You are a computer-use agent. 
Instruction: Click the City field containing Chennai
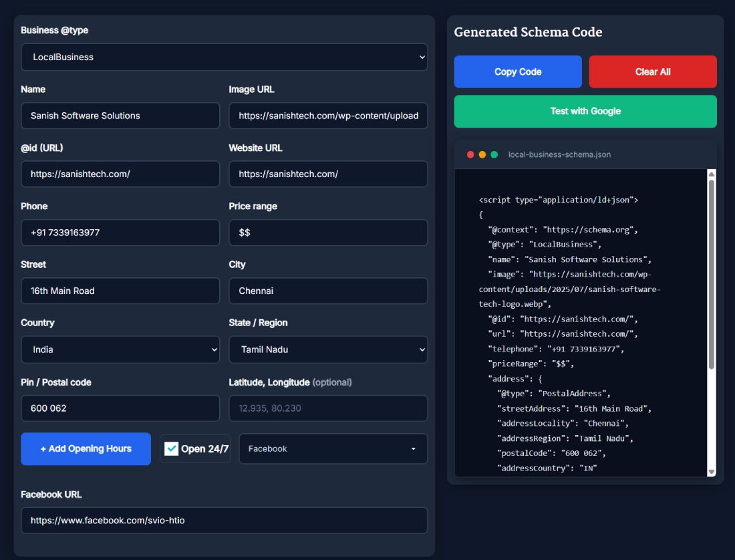[x=328, y=291]
